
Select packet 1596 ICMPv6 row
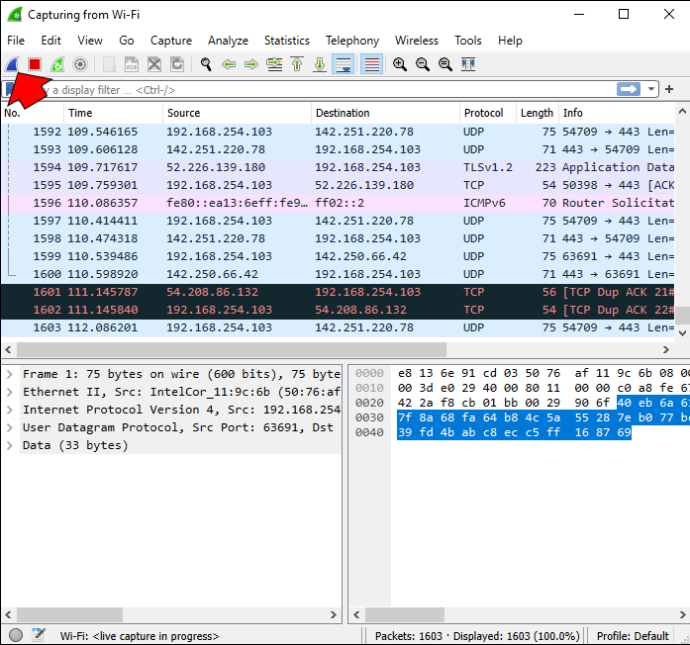tap(338, 203)
